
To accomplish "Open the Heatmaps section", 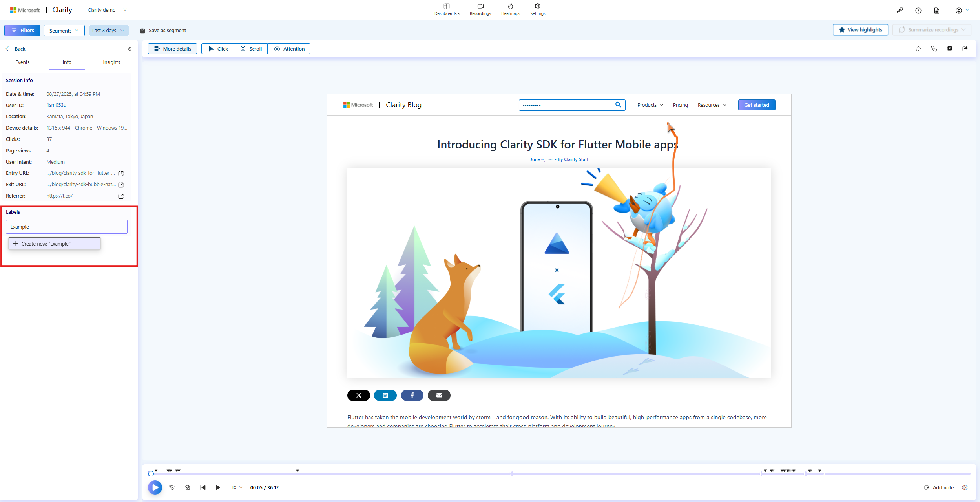I will click(x=511, y=9).
